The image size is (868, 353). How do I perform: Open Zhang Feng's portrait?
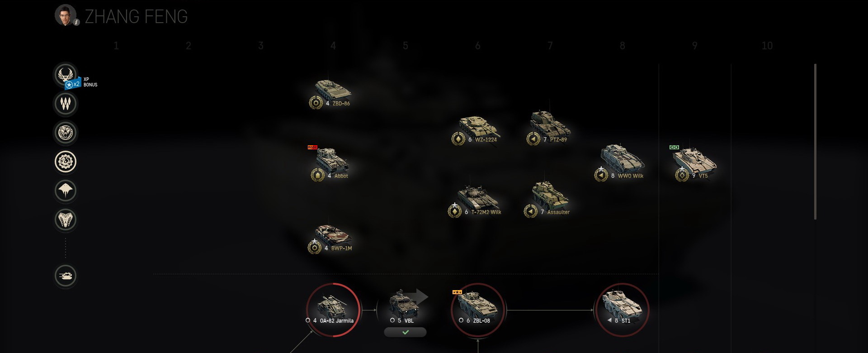[66, 15]
